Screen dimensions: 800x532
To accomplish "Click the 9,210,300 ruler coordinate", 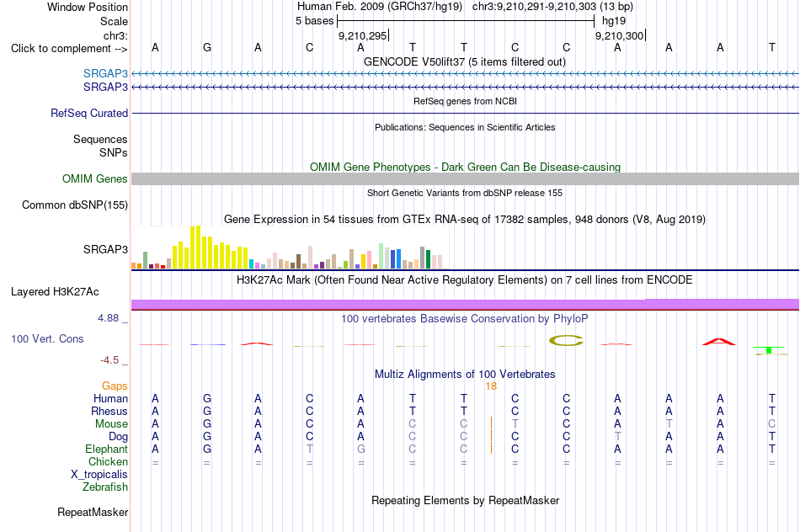I will (x=620, y=35).
